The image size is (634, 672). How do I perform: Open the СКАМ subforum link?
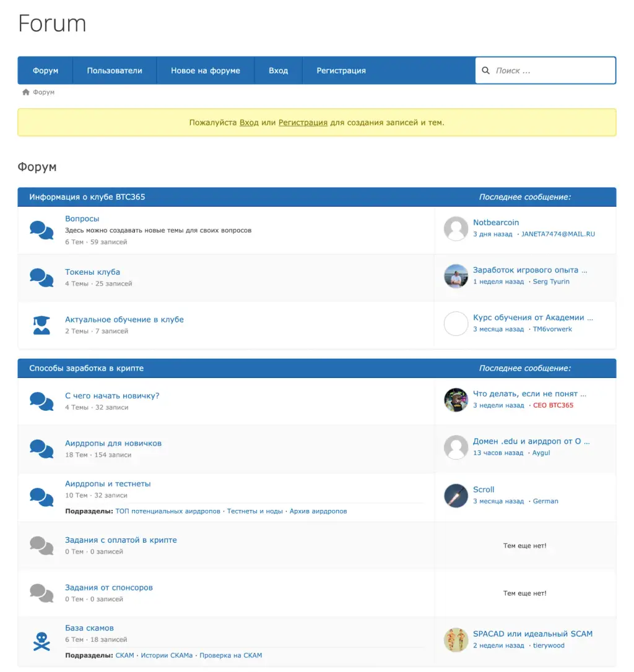click(x=125, y=655)
